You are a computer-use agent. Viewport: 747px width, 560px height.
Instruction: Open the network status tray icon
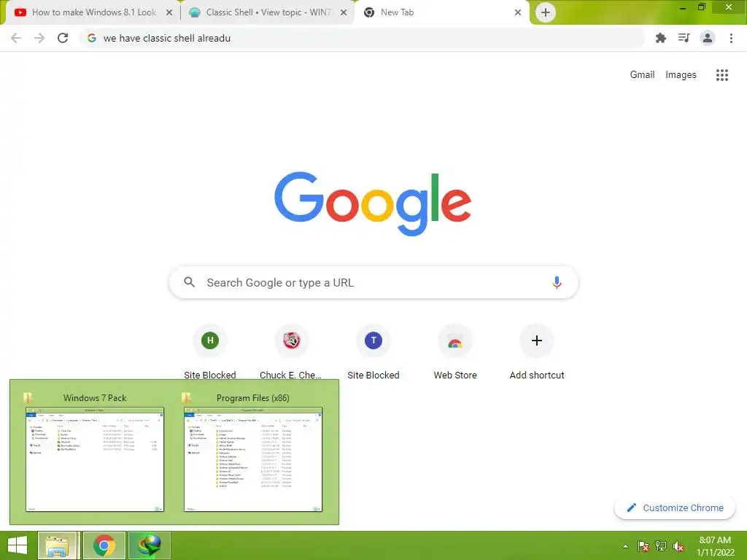[661, 546]
